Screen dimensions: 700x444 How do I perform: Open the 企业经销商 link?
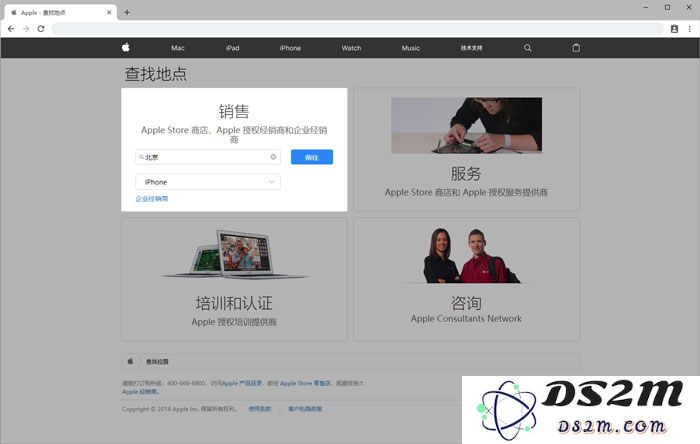(x=152, y=199)
